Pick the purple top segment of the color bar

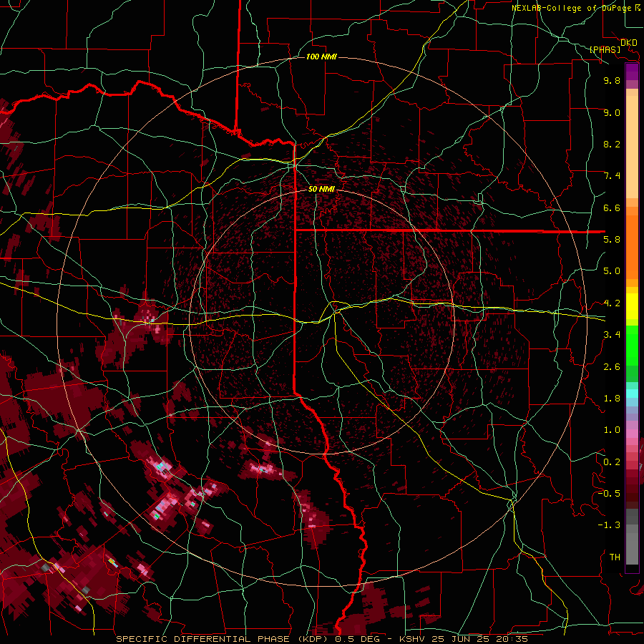point(632,72)
